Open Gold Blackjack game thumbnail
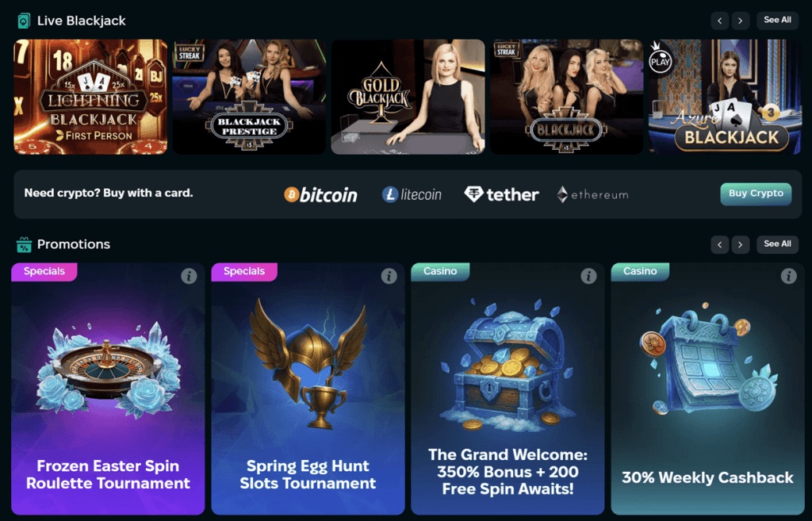 408,97
